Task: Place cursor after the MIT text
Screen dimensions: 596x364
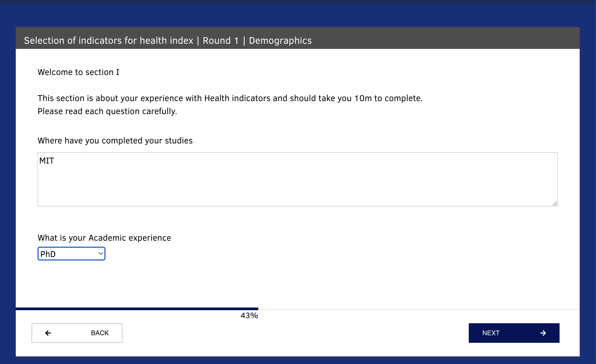Action: pyautogui.click(x=55, y=161)
